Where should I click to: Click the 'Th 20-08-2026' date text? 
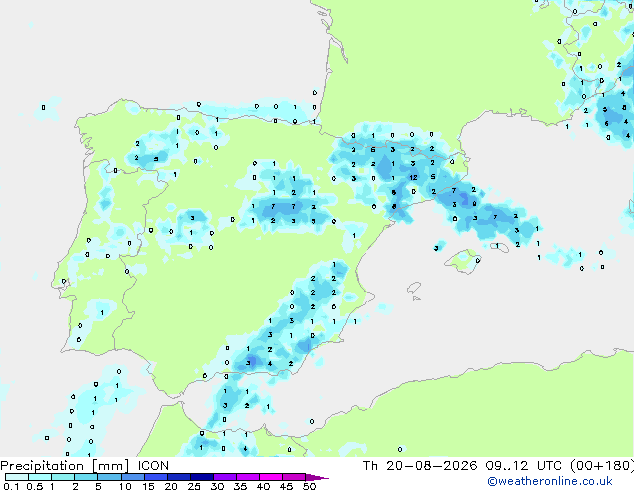420,466
